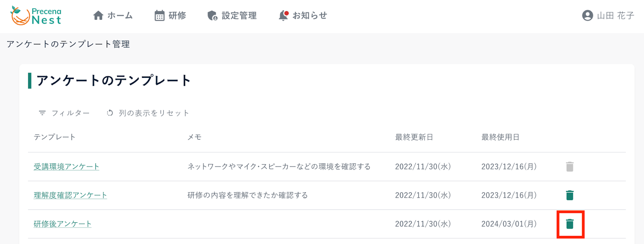Open the 研修後アンケート template link
This screenshot has width=644, height=244.
pyautogui.click(x=62, y=224)
